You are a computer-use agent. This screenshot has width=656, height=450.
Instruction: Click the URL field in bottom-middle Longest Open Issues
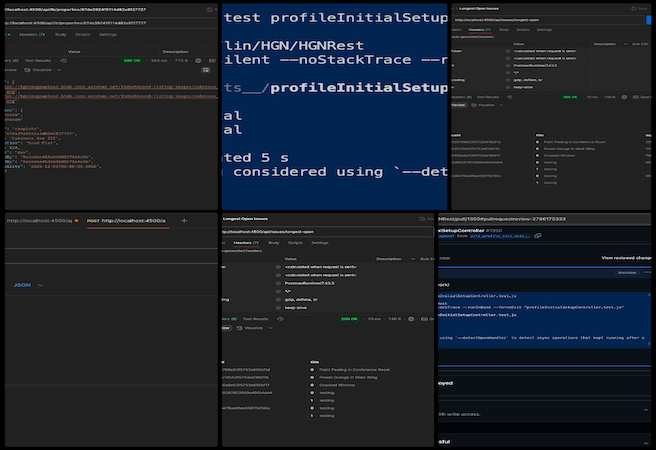(x=328, y=232)
